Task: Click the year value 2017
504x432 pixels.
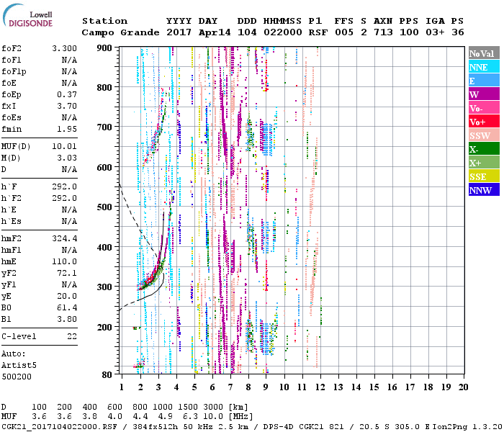Action: pyautogui.click(x=179, y=32)
